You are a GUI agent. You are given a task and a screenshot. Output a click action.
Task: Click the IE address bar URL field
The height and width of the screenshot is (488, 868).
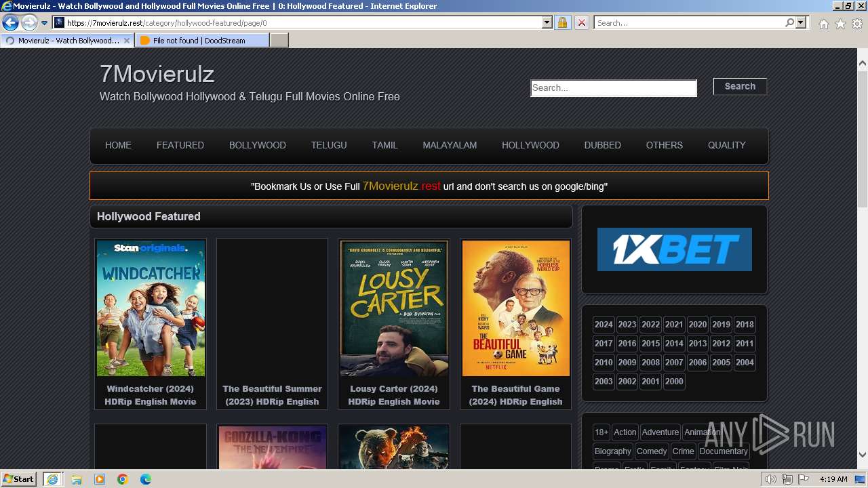[x=303, y=22]
